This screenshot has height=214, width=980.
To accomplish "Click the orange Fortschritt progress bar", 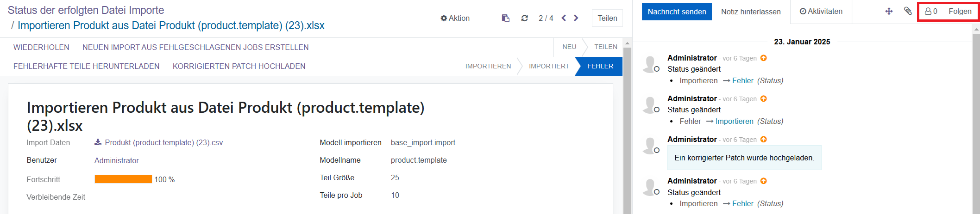I will click(x=123, y=179).
